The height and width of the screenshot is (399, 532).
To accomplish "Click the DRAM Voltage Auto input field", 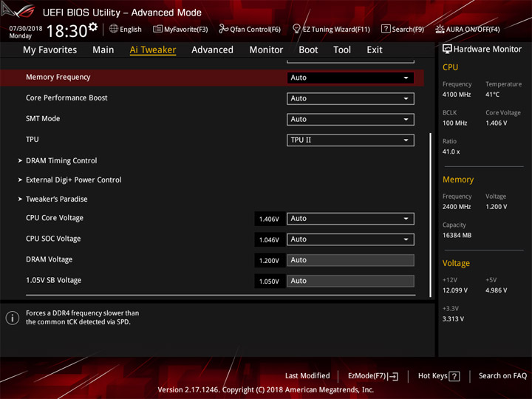I will 350,260.
